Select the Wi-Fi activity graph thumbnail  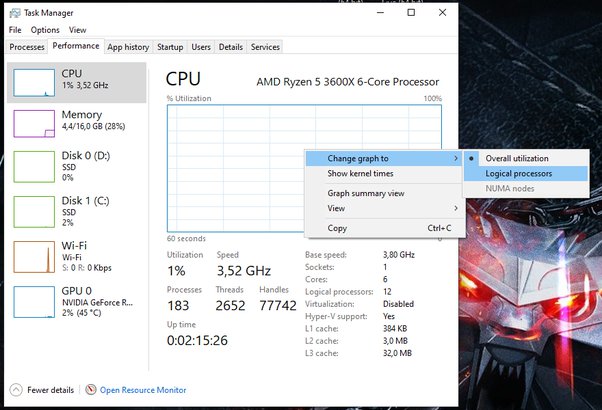[33, 257]
